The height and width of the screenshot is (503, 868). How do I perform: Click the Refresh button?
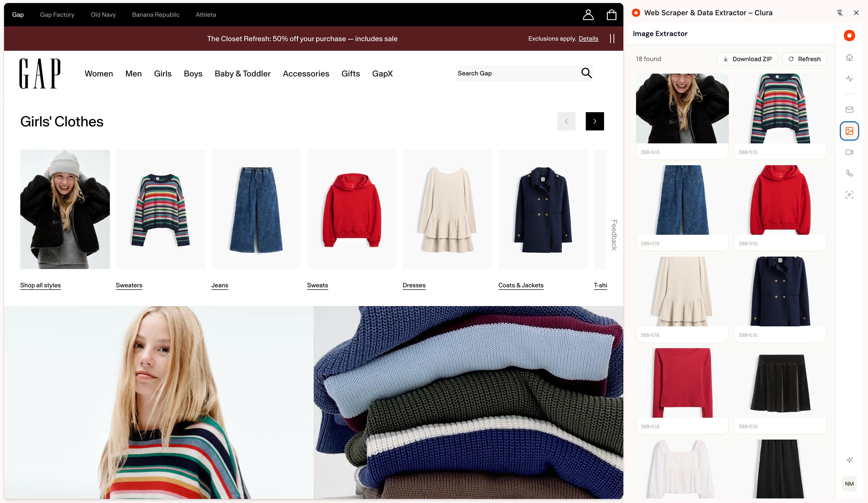pyautogui.click(x=804, y=59)
